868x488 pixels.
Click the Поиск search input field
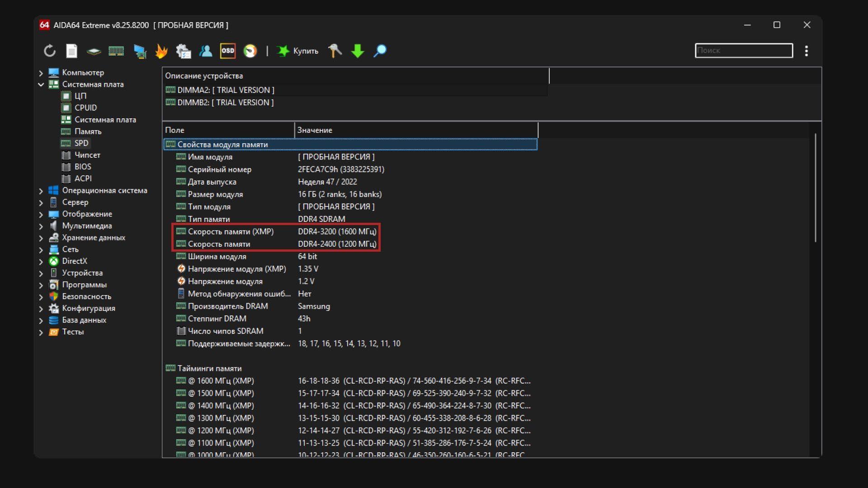tap(743, 51)
